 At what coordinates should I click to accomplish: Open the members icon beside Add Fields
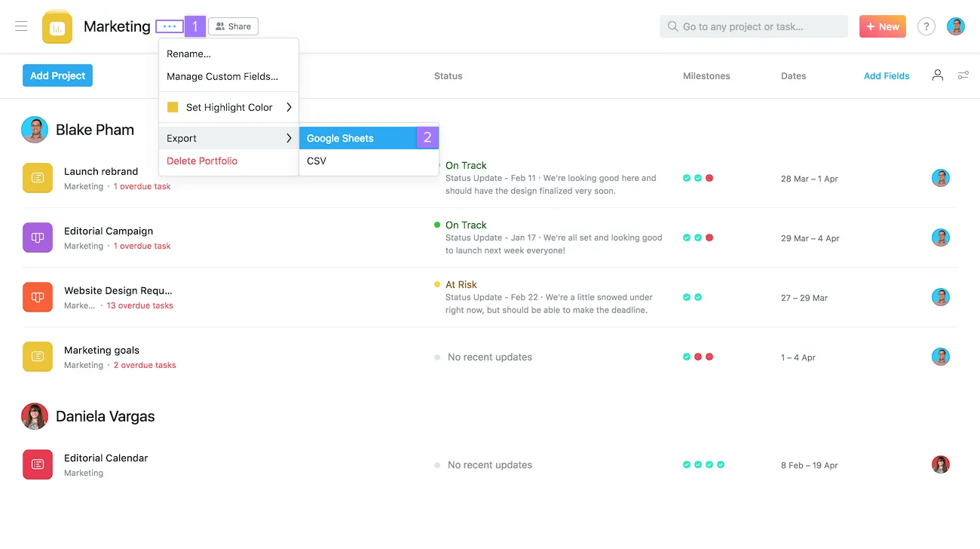pos(937,75)
